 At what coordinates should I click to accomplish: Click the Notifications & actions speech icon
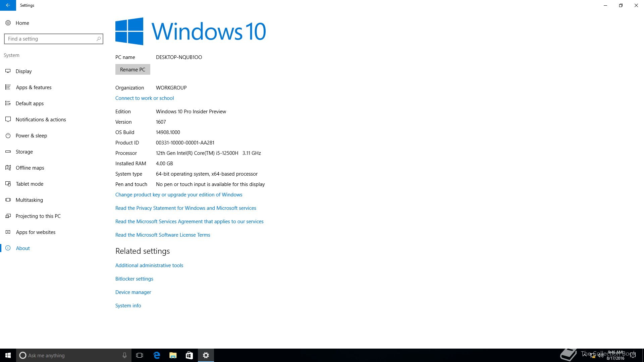point(8,119)
